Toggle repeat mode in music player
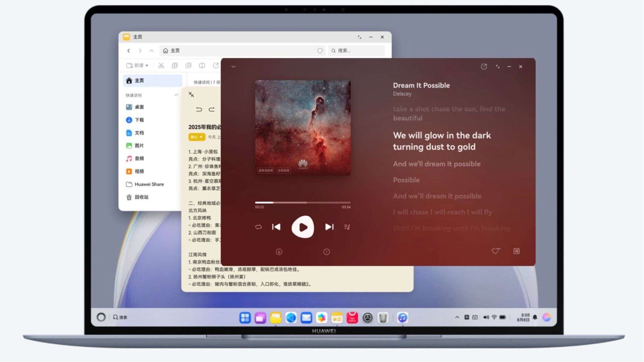 point(258,227)
